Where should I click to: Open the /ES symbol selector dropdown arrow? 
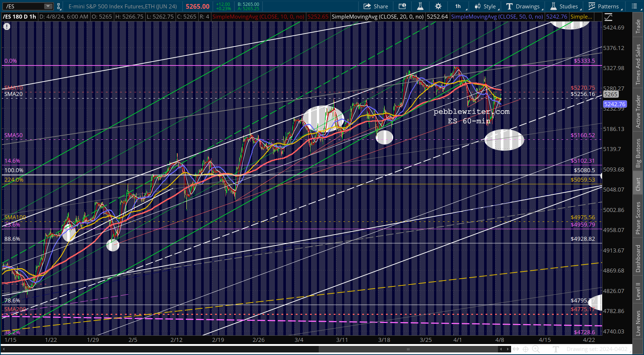pos(48,6)
